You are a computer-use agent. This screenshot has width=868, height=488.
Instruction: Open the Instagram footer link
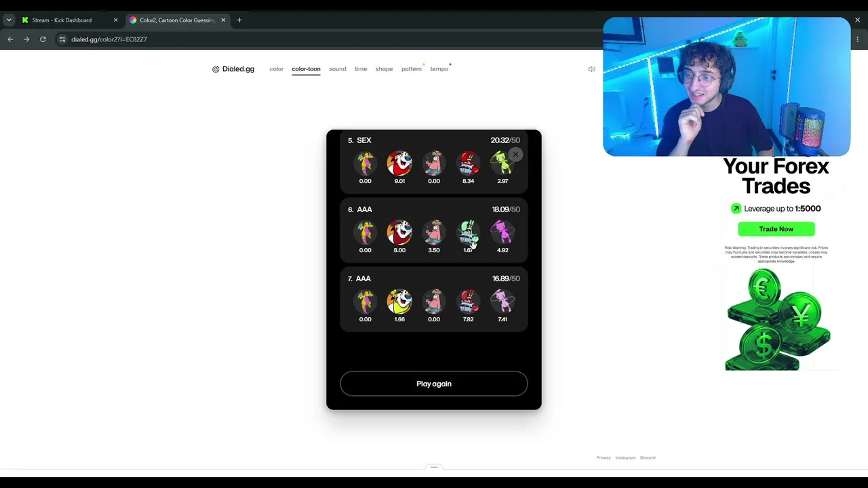click(x=625, y=457)
